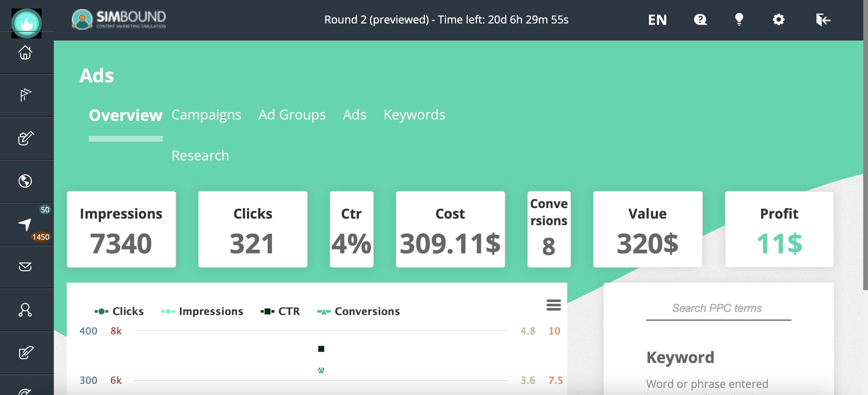Click the lightbulb hints icon
This screenshot has width=868, height=395.
point(739,20)
